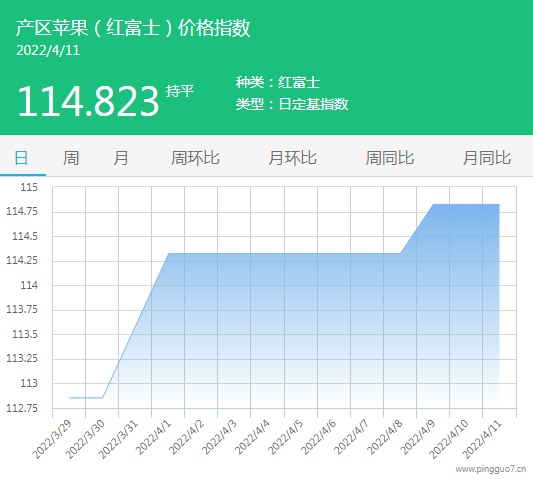Open the 周同比 tab
Image resolution: width=533 pixels, height=479 pixels.
[390, 158]
